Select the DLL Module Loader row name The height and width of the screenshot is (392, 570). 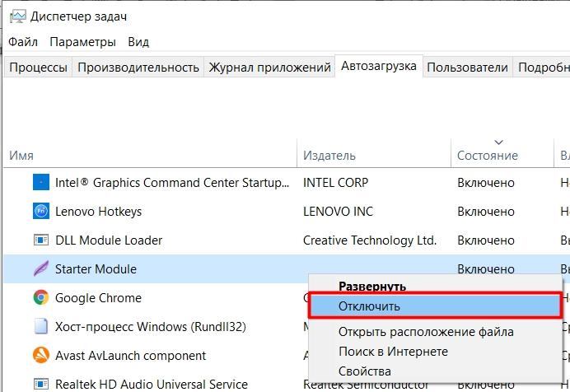pyautogui.click(x=109, y=240)
